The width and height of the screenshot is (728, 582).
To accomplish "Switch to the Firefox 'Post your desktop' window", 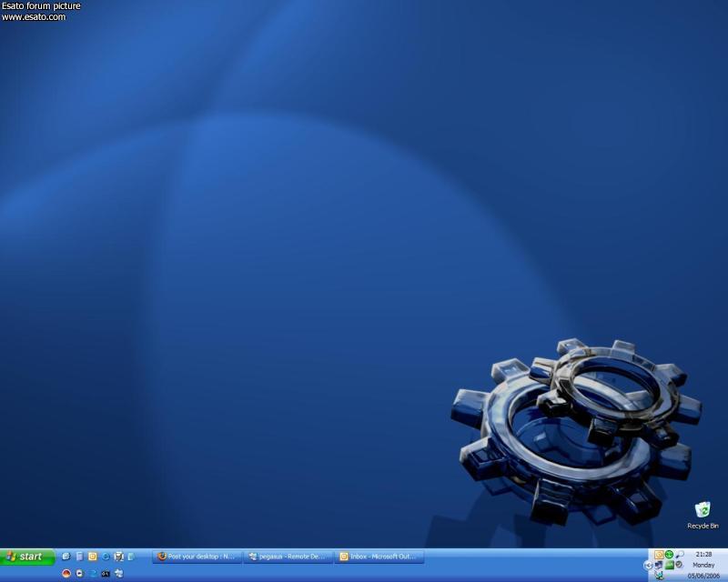I will coord(197,557).
